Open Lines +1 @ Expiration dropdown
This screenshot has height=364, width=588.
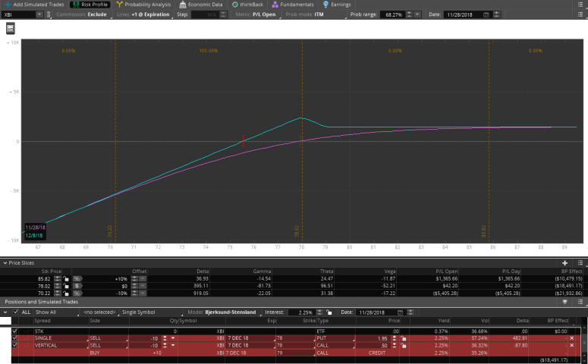[143, 14]
